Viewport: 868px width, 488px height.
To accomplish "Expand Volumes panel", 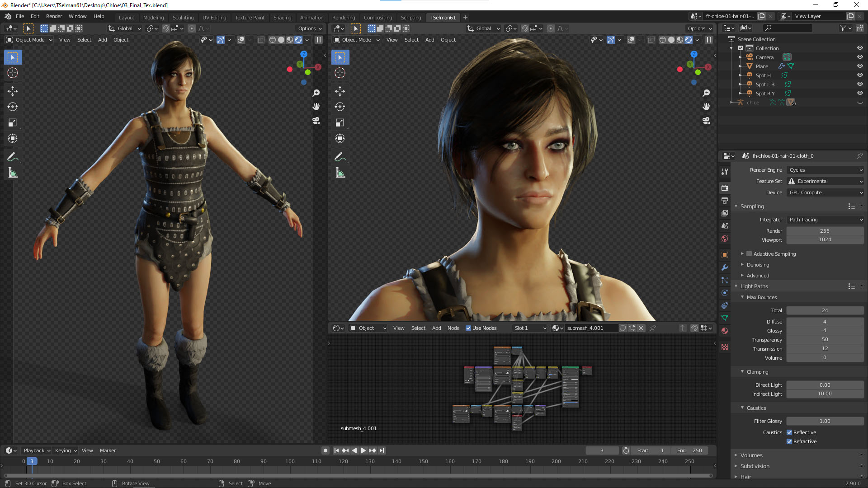I will (x=751, y=455).
